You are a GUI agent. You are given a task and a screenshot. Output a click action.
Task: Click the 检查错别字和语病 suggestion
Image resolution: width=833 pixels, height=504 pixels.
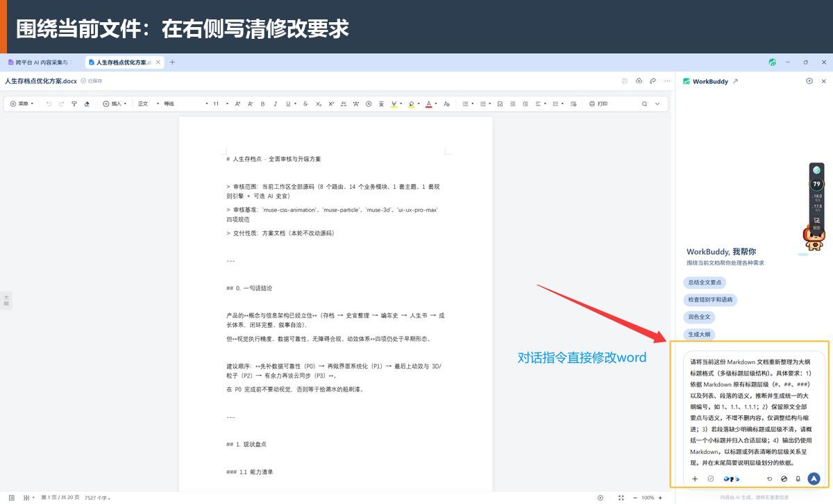[x=710, y=300]
